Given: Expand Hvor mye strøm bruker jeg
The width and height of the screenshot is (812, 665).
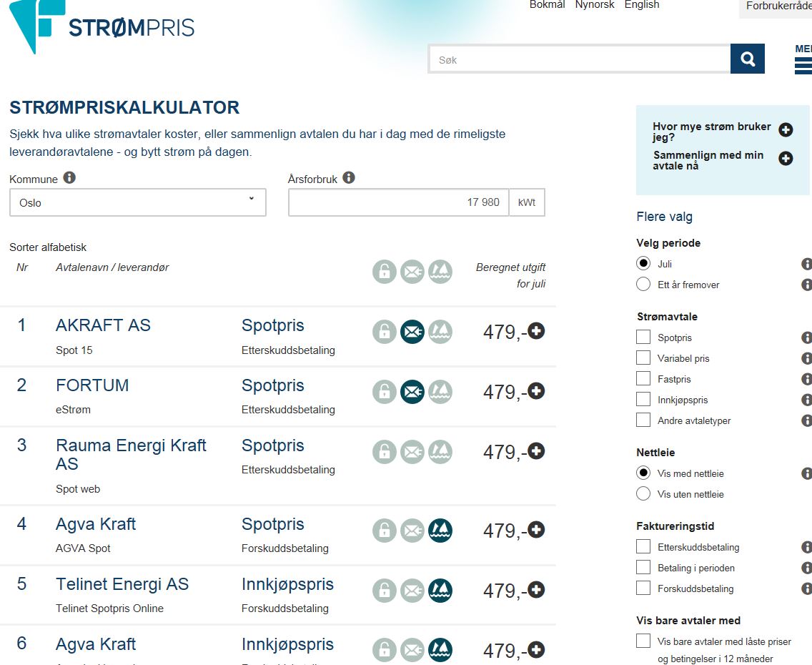Looking at the screenshot, I should tap(786, 130).
